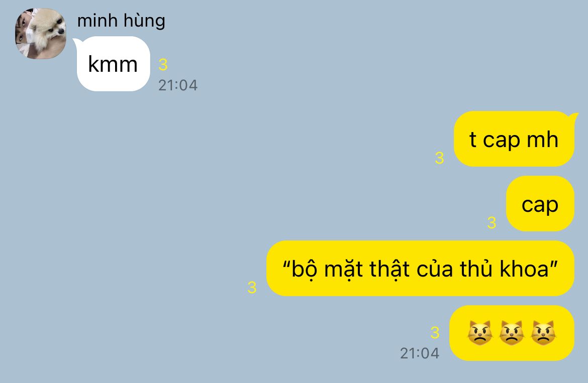This screenshot has width=588, height=383.
Task: Click the tail of "t cap mh" bubble
Action: 573,117
